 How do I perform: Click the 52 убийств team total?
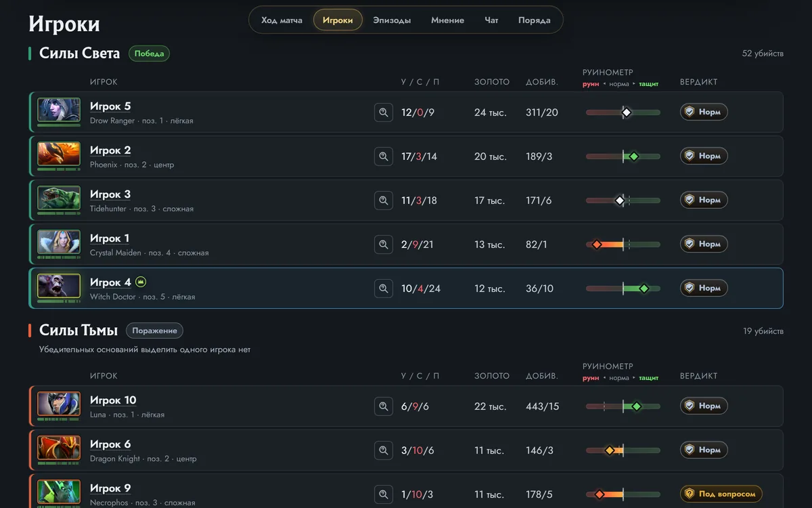(763, 54)
